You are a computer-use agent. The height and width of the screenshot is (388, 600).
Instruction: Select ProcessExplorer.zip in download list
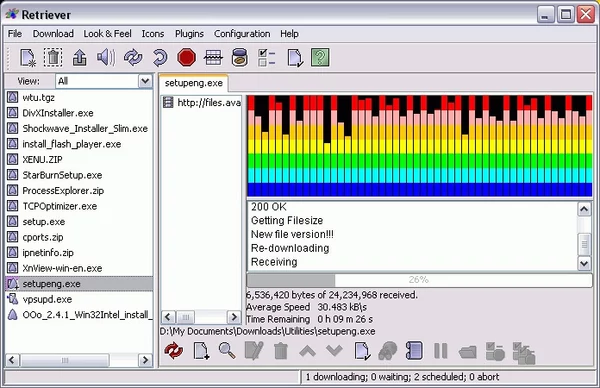point(63,191)
